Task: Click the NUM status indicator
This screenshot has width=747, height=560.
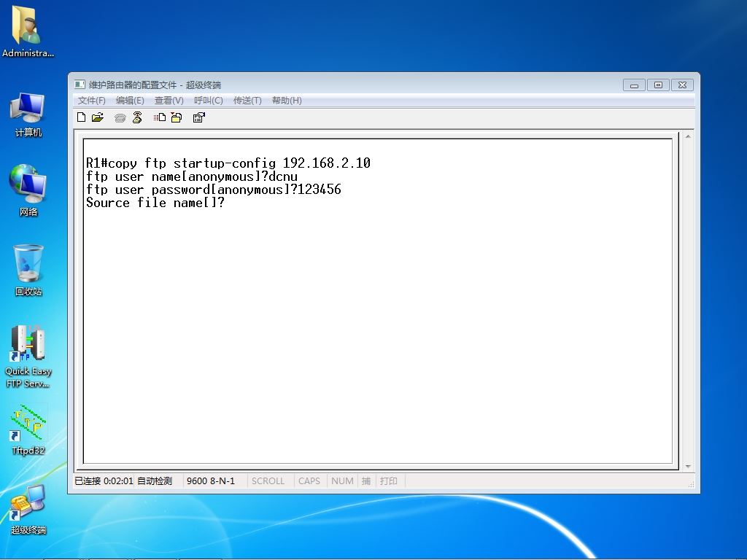Action: click(x=342, y=481)
